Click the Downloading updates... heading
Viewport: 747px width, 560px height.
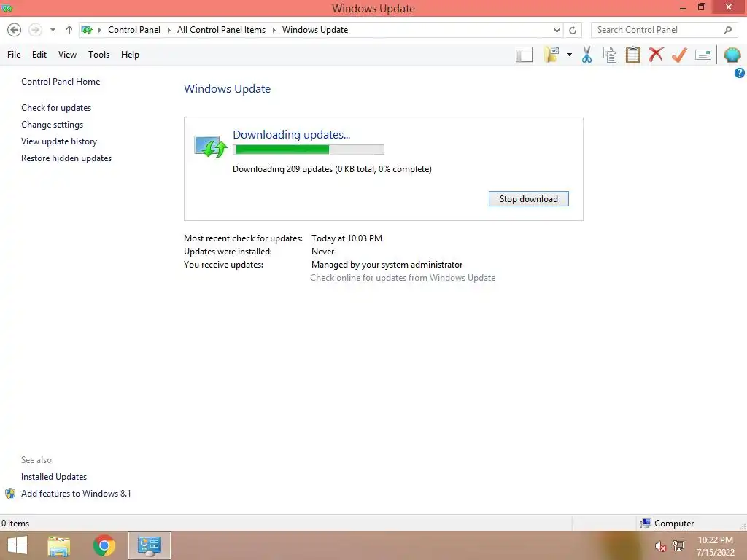(x=291, y=135)
